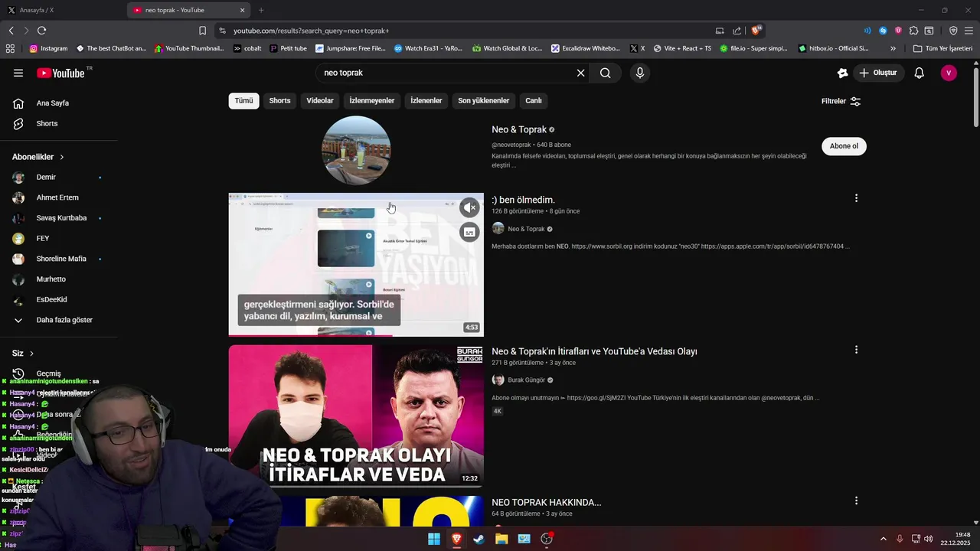980x551 pixels.
Task: Unmute the preview video sound
Action: pyautogui.click(x=469, y=207)
